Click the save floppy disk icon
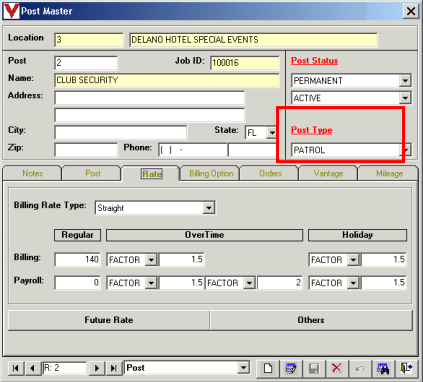Screen dimensions: 423x382 (x=314, y=368)
